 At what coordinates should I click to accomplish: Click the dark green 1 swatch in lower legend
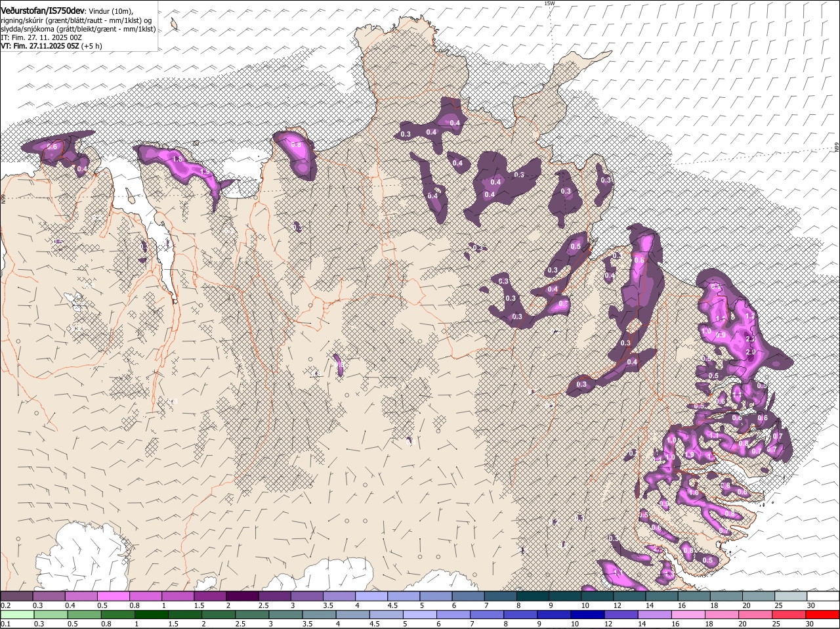pos(151,615)
